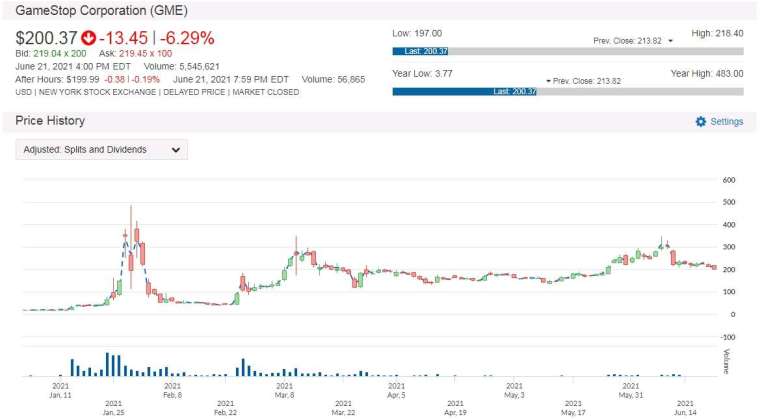Image resolution: width=760 pixels, height=419 pixels.
Task: Click the after-hours Volume: 56,865 text
Action: tap(333, 80)
